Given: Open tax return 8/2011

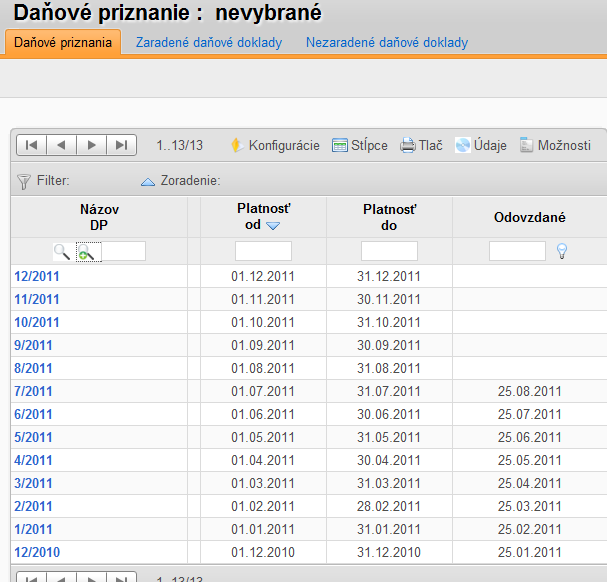Looking at the screenshot, I should coord(33,368).
